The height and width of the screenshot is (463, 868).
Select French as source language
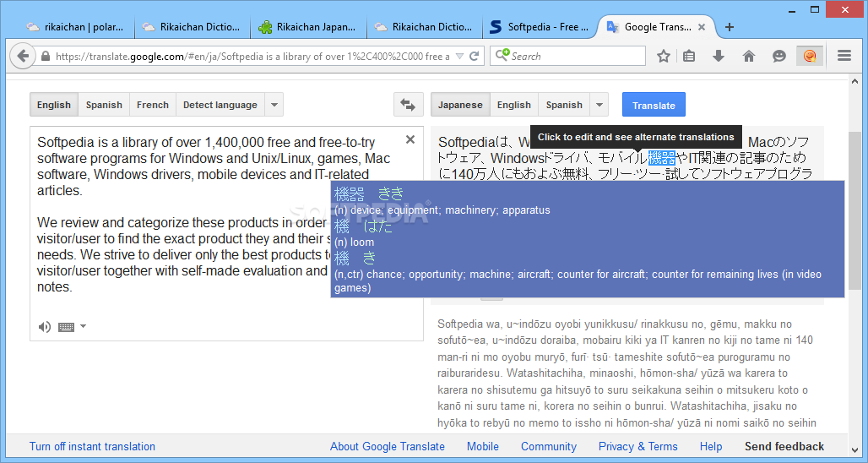pos(152,105)
